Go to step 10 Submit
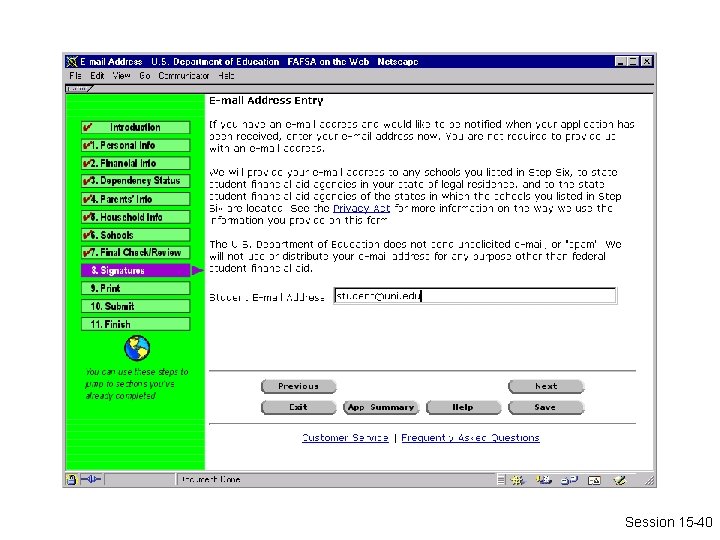The image size is (720, 540). pos(135,306)
